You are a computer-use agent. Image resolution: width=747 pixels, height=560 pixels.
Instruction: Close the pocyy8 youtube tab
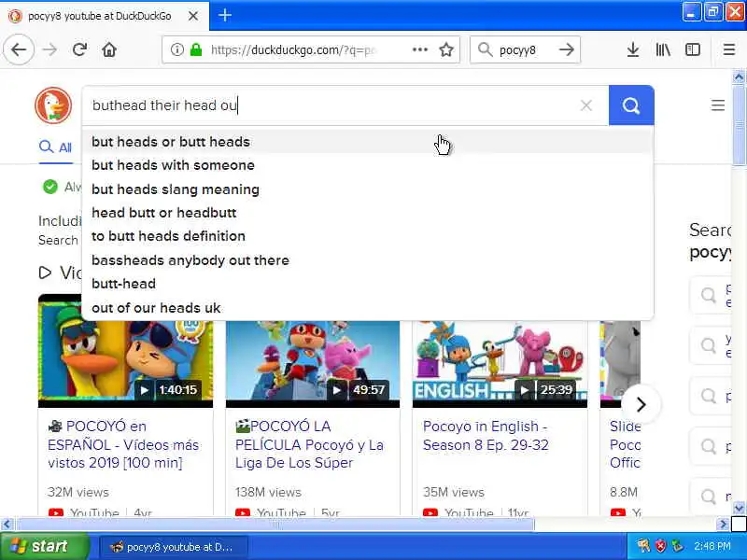[193, 16]
